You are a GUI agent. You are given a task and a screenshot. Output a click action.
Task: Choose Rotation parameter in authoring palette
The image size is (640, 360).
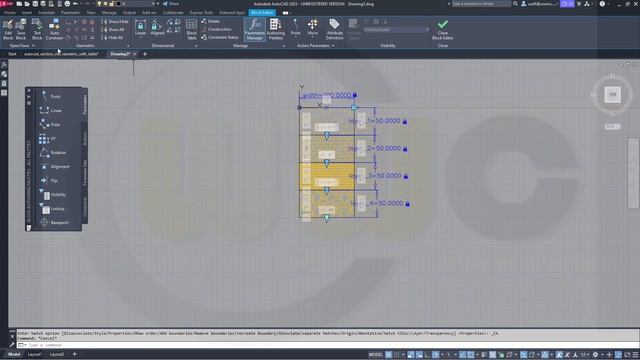[x=53, y=152]
